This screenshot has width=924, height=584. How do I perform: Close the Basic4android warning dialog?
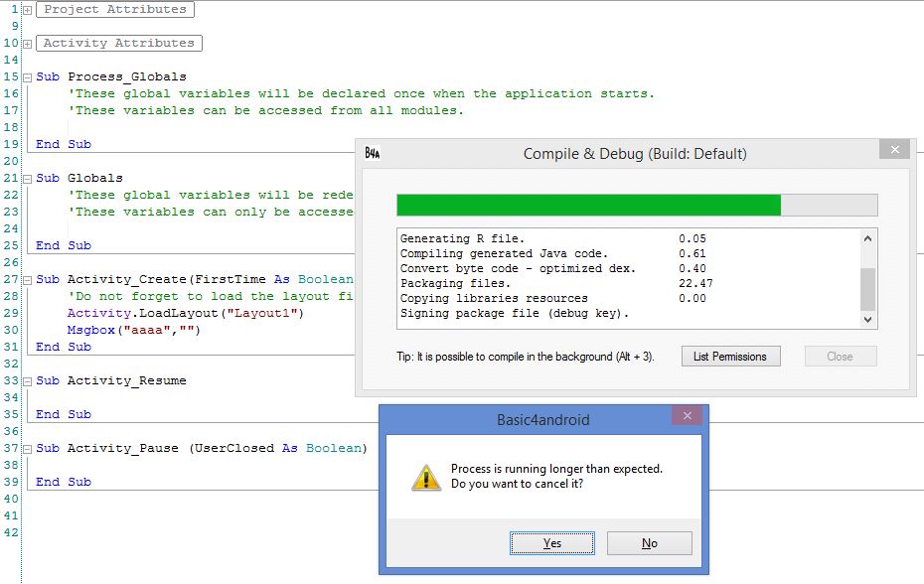click(x=688, y=415)
